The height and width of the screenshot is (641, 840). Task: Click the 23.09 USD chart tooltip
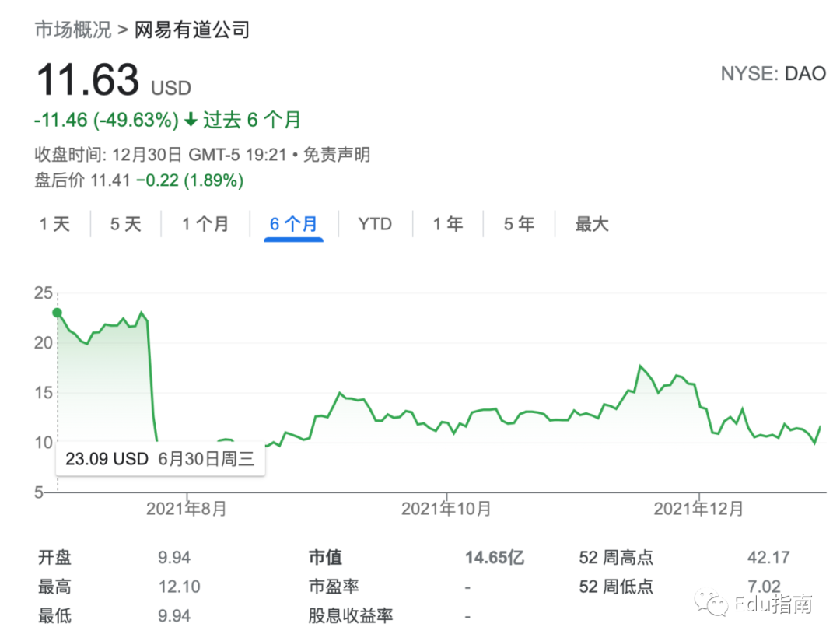[x=160, y=459]
